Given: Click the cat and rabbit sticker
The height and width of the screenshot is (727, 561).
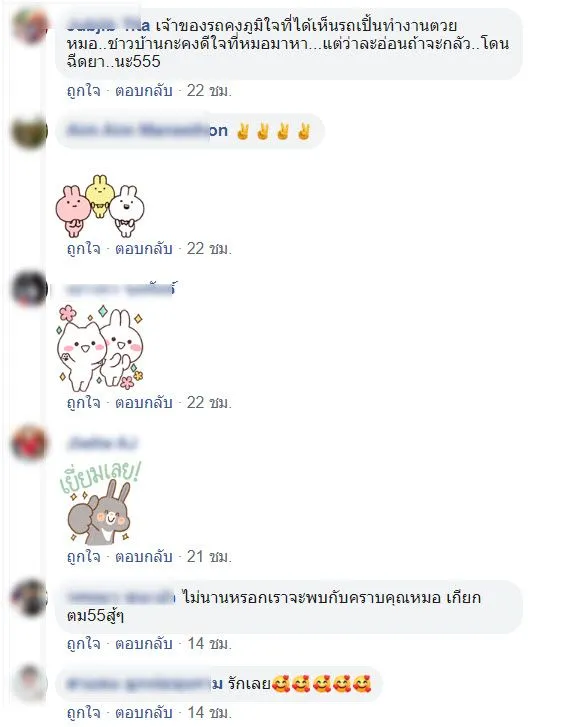Looking at the screenshot, I should tap(99, 348).
